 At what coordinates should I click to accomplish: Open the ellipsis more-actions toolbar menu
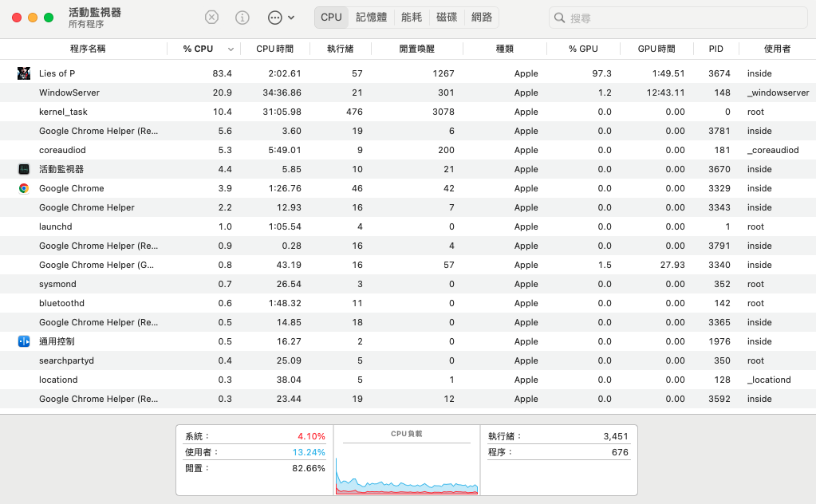pyautogui.click(x=281, y=18)
